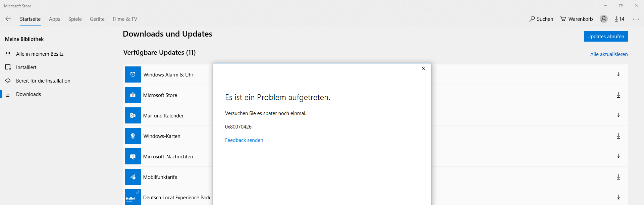This screenshot has width=644, height=205.
Task: Select the Microsoft Store entry name
Action: (x=160, y=95)
